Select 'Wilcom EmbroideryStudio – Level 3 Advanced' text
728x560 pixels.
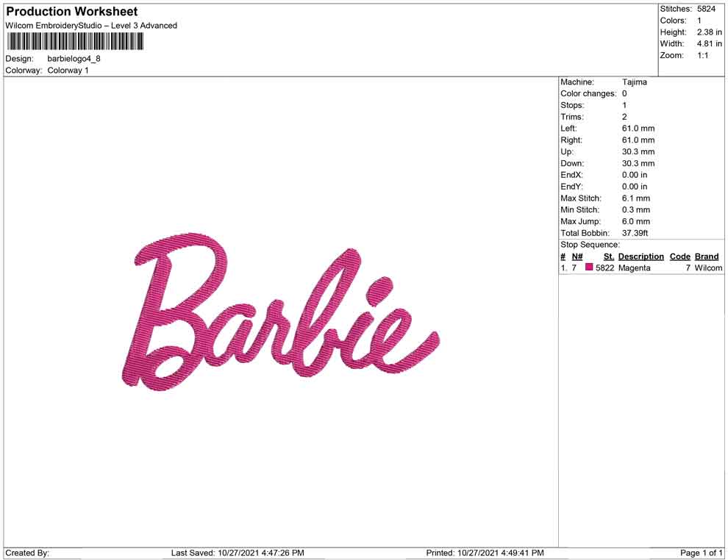point(91,26)
